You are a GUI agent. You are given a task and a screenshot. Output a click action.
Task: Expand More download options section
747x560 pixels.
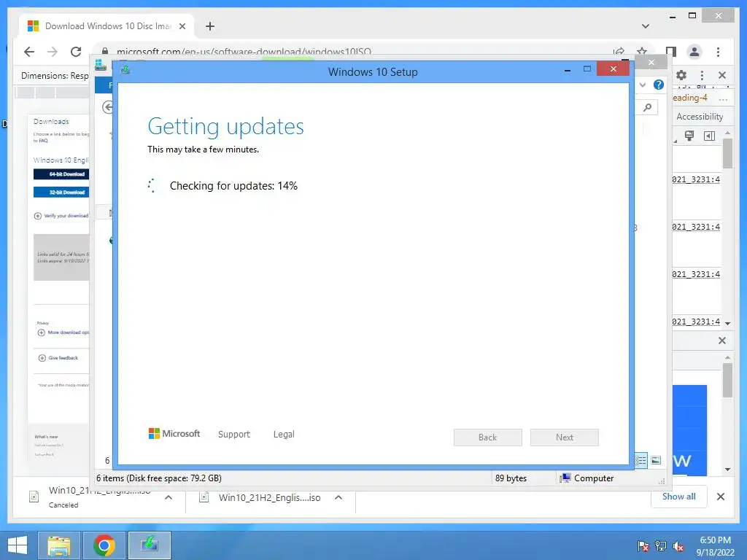pos(42,332)
